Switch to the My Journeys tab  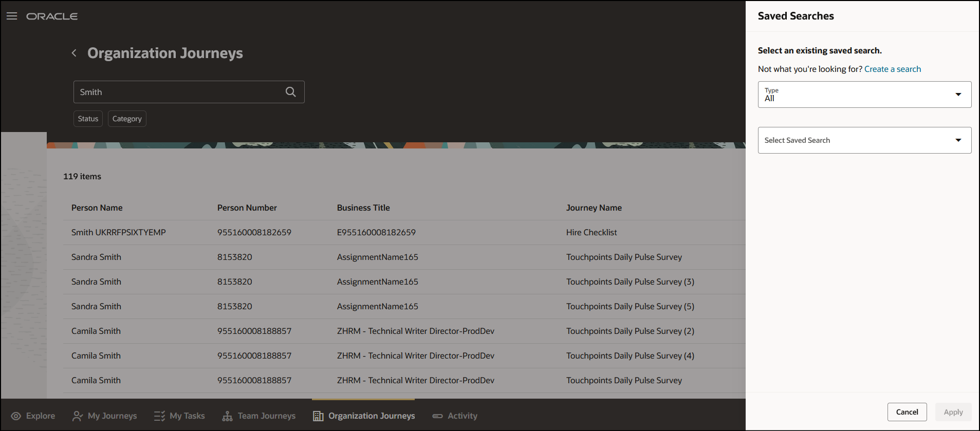coord(105,416)
